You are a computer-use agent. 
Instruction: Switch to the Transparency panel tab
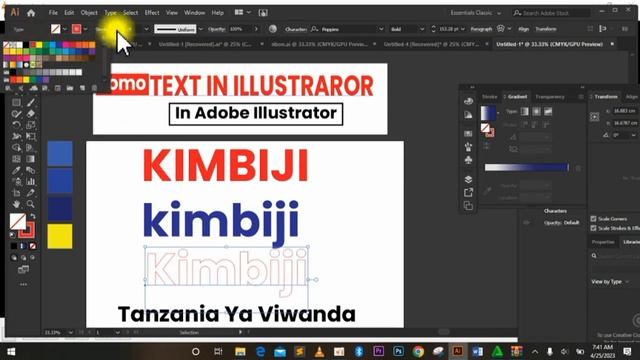[550, 97]
